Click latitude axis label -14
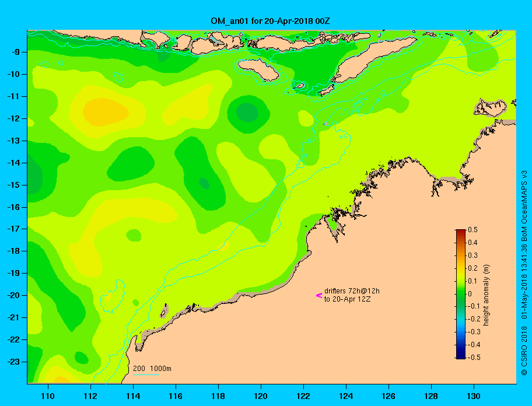This screenshot has height=406, width=532. click(x=13, y=163)
